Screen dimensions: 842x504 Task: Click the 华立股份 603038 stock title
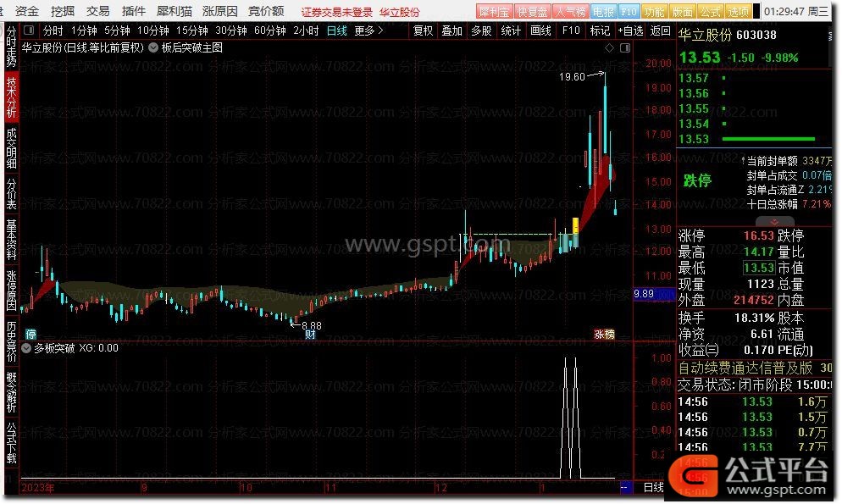pos(727,35)
